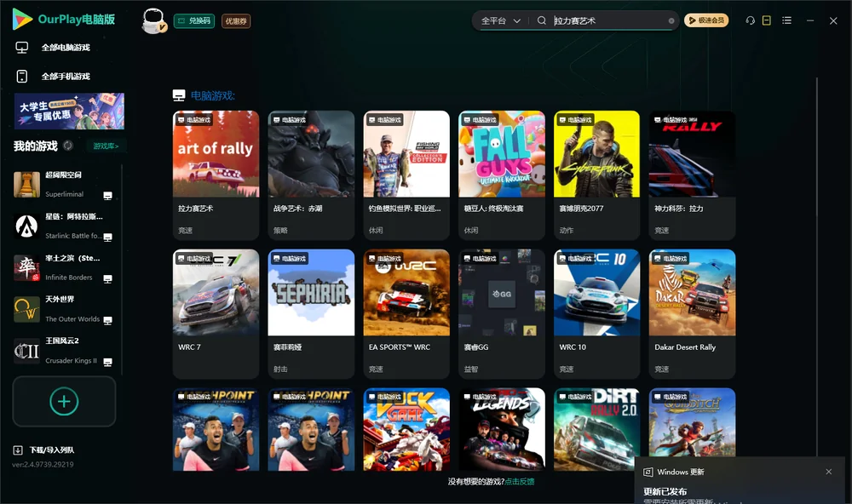
Task: Open the Windows 更新 notification header
Action: pyautogui.click(x=681, y=472)
